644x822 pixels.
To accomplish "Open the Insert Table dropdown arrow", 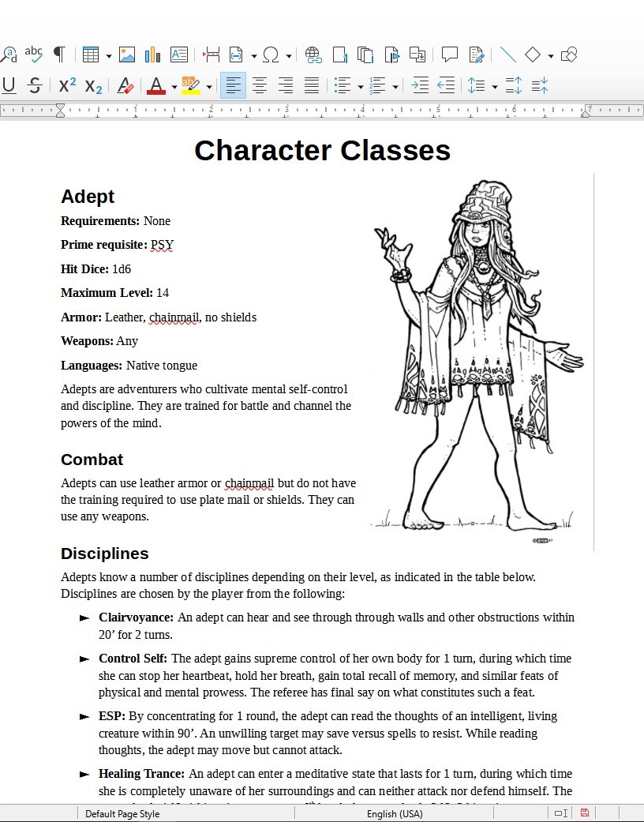I will (108, 55).
